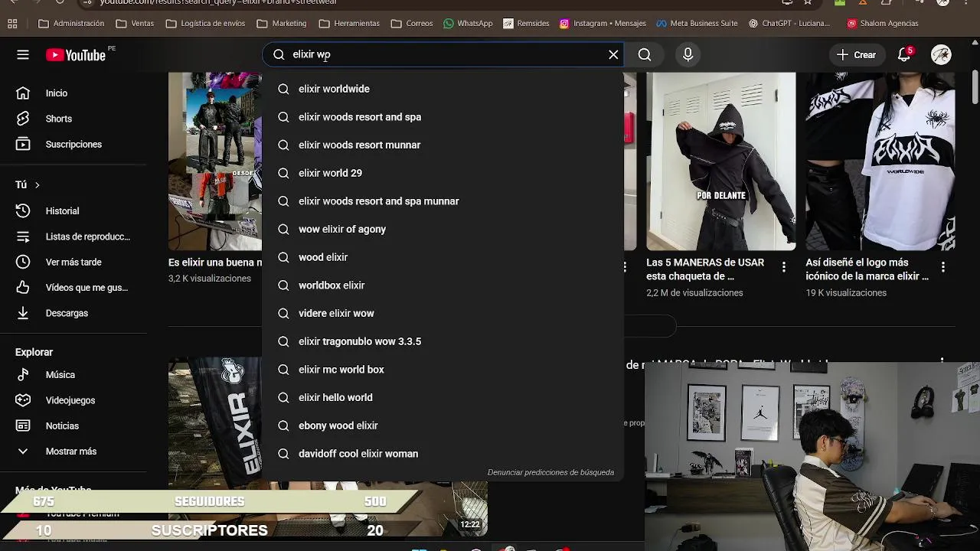The image size is (980, 551).
Task: Open the Crear upload button
Action: 856,54
